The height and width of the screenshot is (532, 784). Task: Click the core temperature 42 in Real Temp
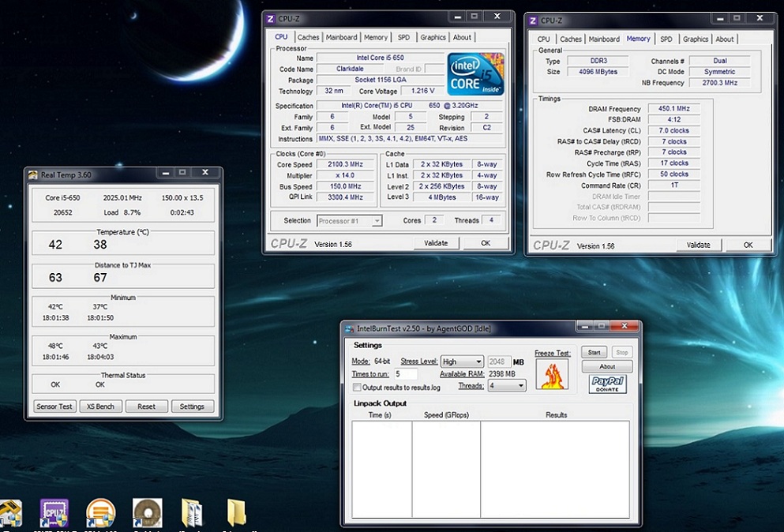click(55, 245)
